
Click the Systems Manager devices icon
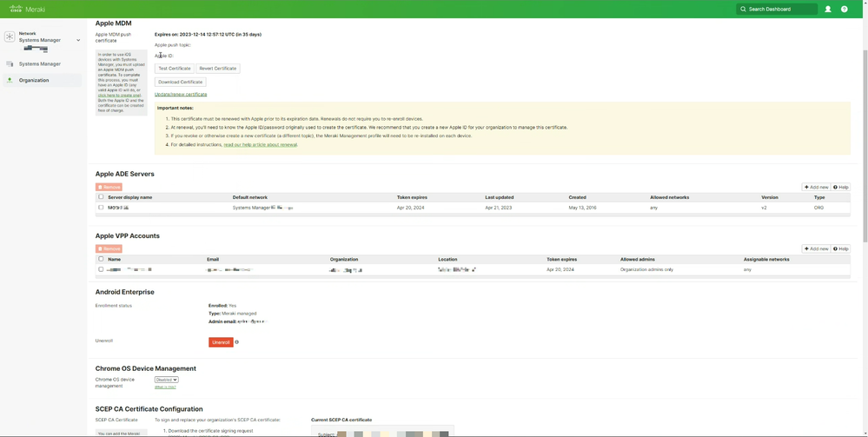click(10, 63)
